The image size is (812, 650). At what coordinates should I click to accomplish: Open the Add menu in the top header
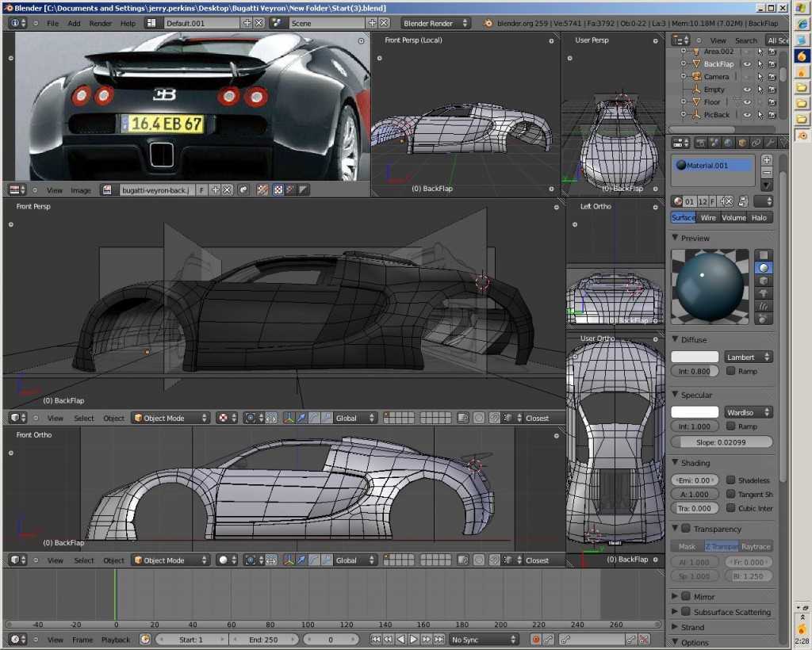[75, 23]
